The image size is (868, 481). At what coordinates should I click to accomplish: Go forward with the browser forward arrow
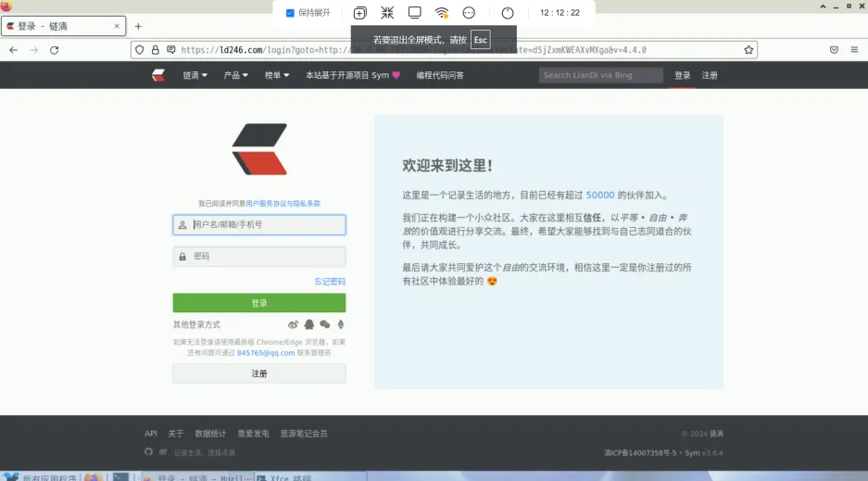[33, 50]
